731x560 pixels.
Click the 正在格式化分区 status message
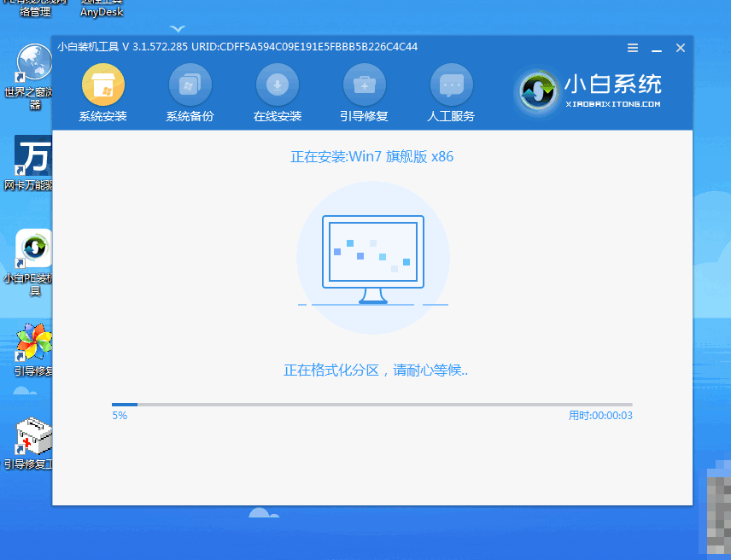[376, 370]
